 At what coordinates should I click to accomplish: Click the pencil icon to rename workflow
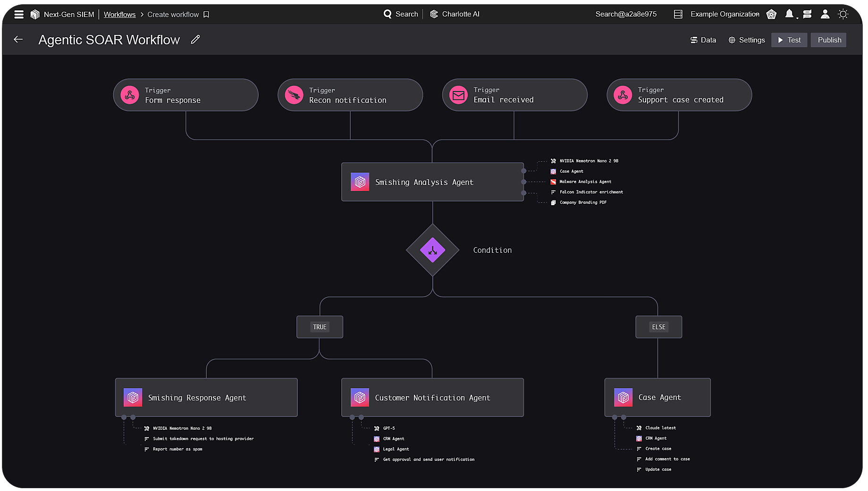pyautogui.click(x=195, y=40)
